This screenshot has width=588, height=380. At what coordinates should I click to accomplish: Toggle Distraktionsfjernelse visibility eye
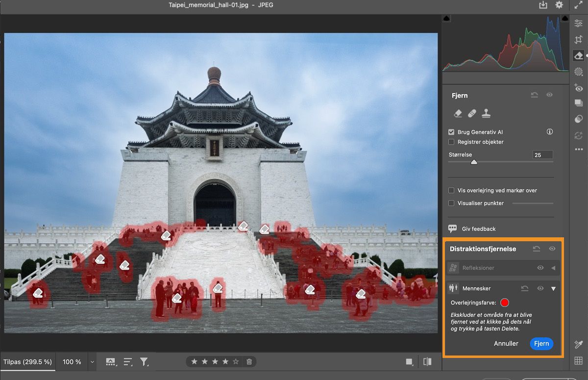click(552, 249)
